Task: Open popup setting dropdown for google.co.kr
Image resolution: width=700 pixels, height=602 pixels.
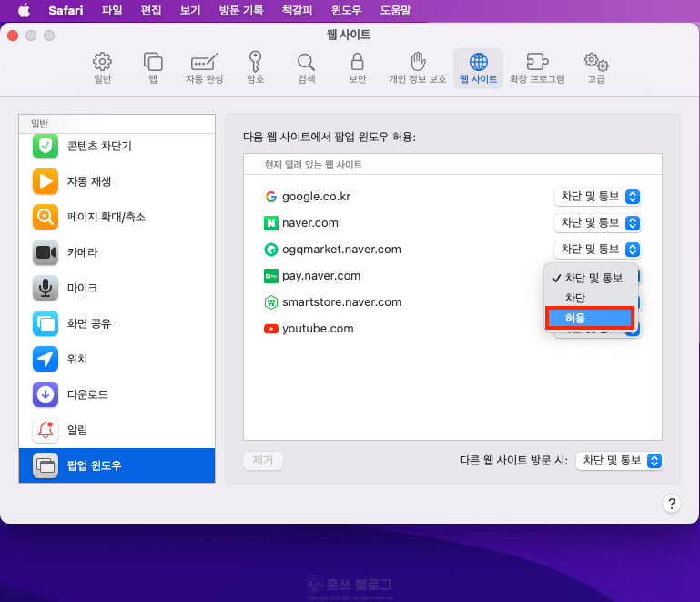Action: 597,197
